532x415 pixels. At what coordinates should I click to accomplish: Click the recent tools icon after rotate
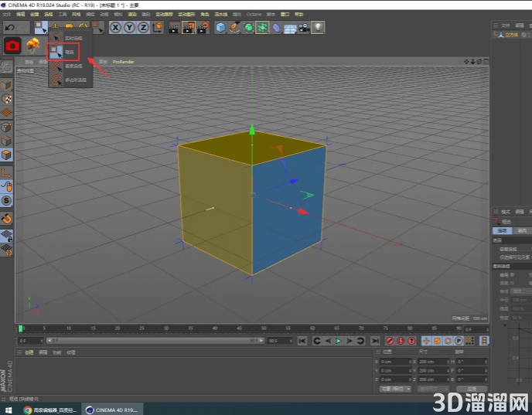97,28
